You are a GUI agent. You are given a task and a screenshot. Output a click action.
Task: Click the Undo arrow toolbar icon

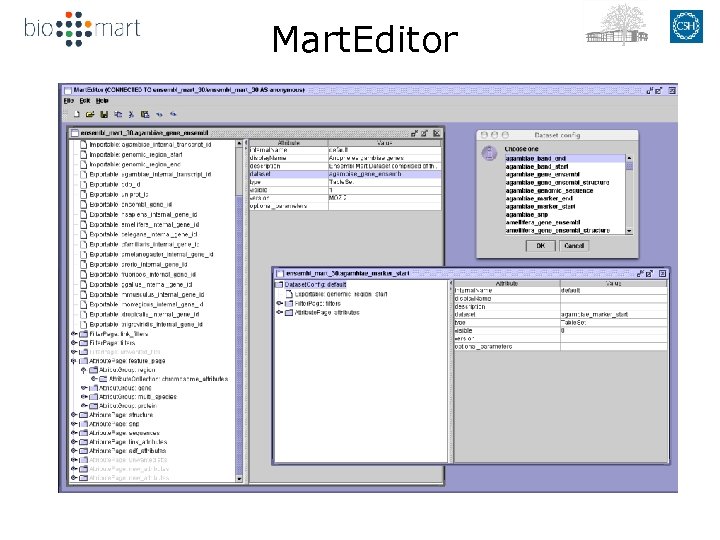pos(159,114)
